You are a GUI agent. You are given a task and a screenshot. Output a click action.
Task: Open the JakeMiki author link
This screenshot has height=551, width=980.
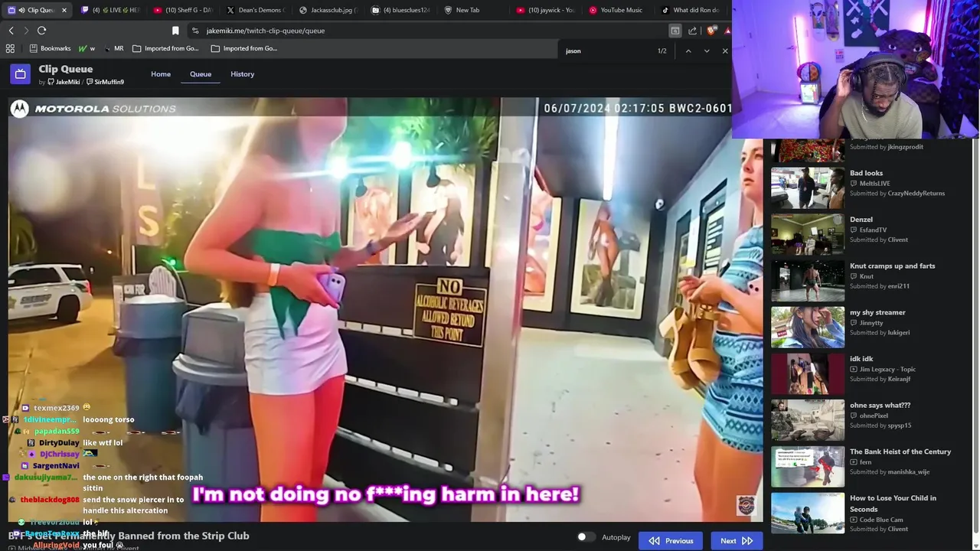pos(64,82)
